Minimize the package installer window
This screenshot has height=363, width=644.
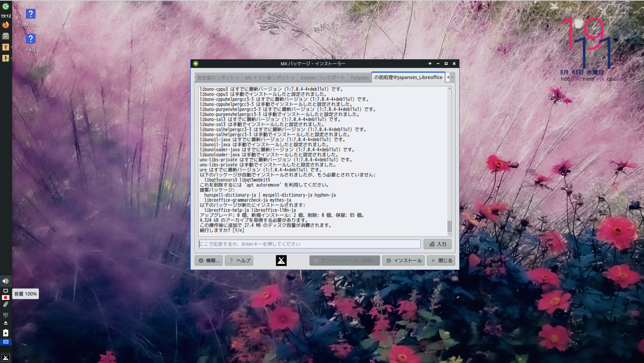tap(438, 64)
